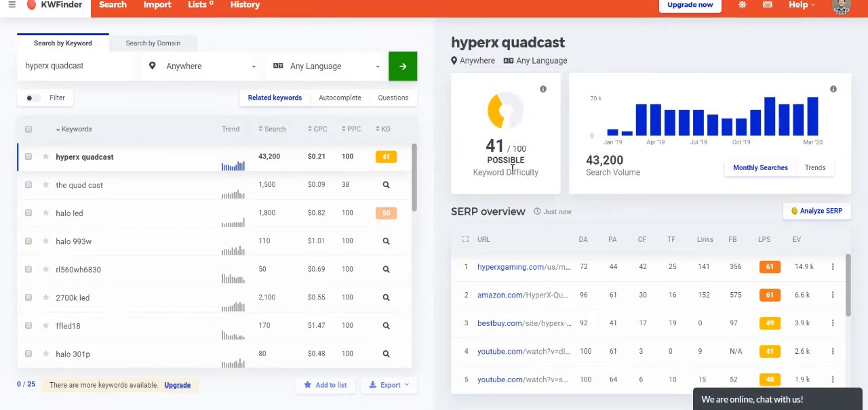
Task: Open the bestbuy.com result link
Action: 524,323
